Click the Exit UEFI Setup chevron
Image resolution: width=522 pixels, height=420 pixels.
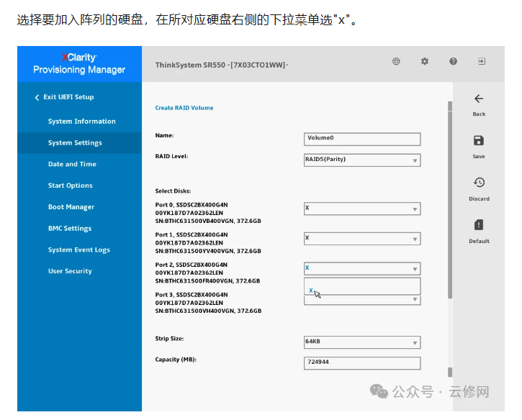point(37,97)
